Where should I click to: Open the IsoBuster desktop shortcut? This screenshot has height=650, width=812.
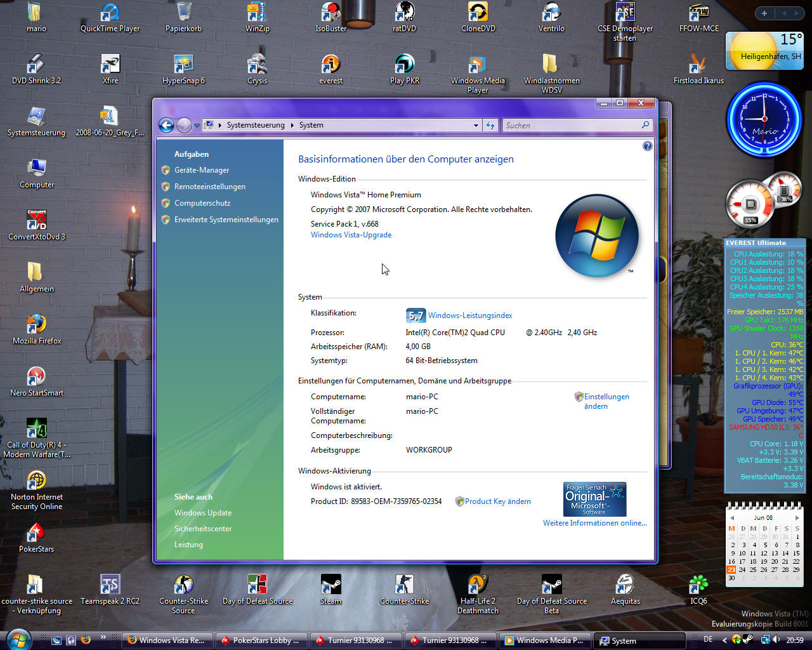(x=331, y=17)
